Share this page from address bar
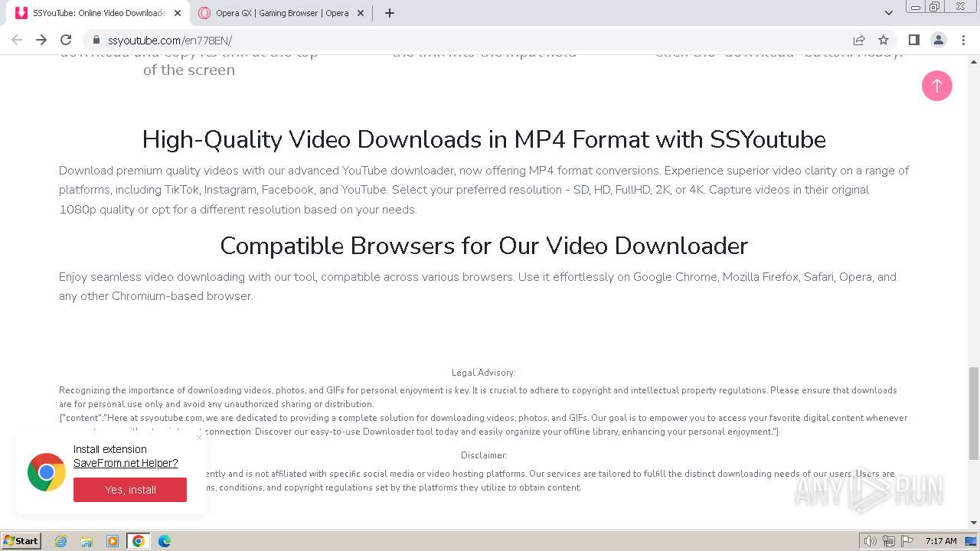 pos(859,40)
